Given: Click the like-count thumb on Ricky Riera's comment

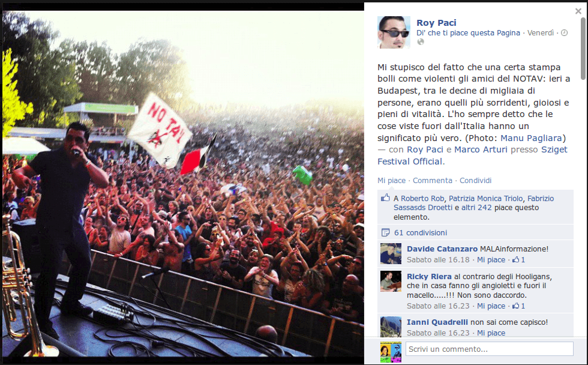Looking at the screenshot, I should 516,306.
